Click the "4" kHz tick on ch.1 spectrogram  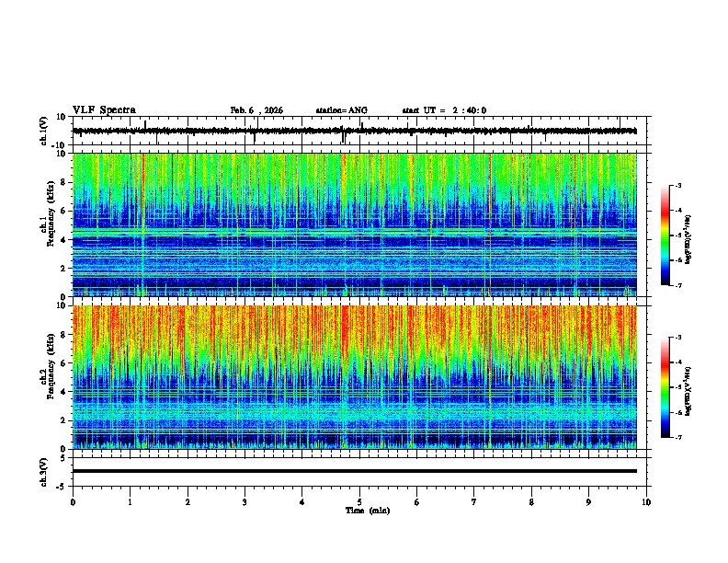[63, 240]
